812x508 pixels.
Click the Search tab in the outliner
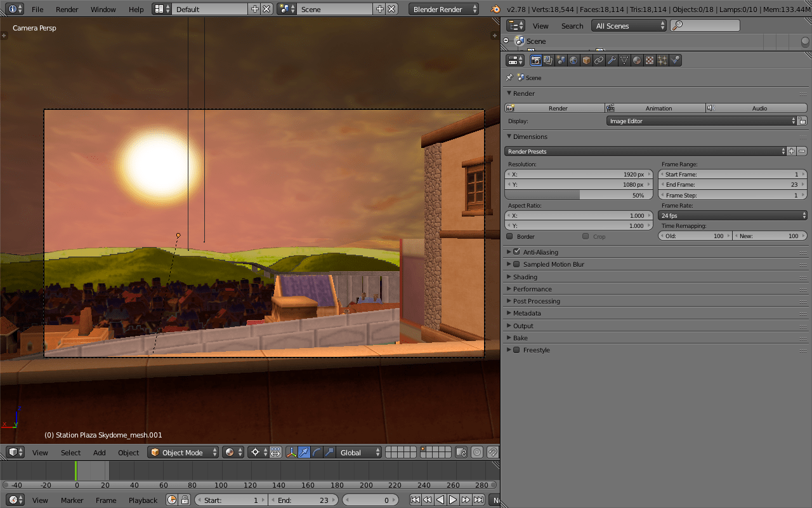[x=572, y=25]
